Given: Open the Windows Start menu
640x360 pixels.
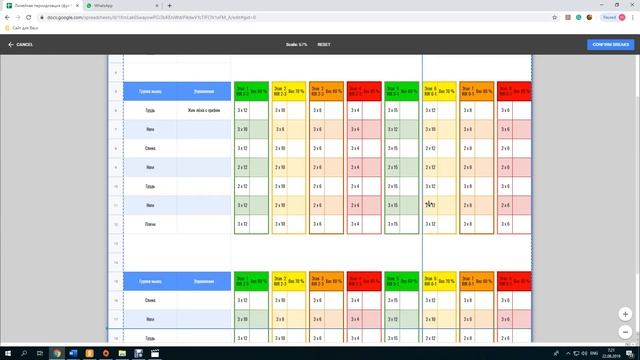Looking at the screenshot, I should (x=8, y=353).
